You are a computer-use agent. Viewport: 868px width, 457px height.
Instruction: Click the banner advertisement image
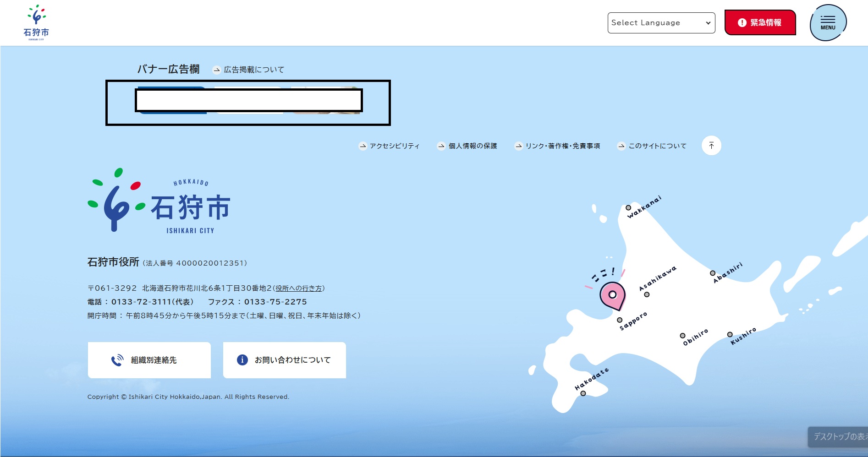click(248, 101)
